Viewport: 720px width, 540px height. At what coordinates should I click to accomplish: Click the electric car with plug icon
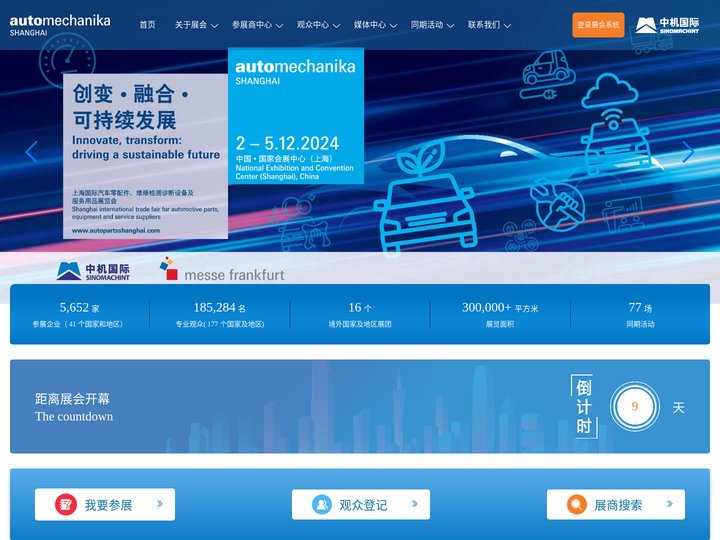548,74
